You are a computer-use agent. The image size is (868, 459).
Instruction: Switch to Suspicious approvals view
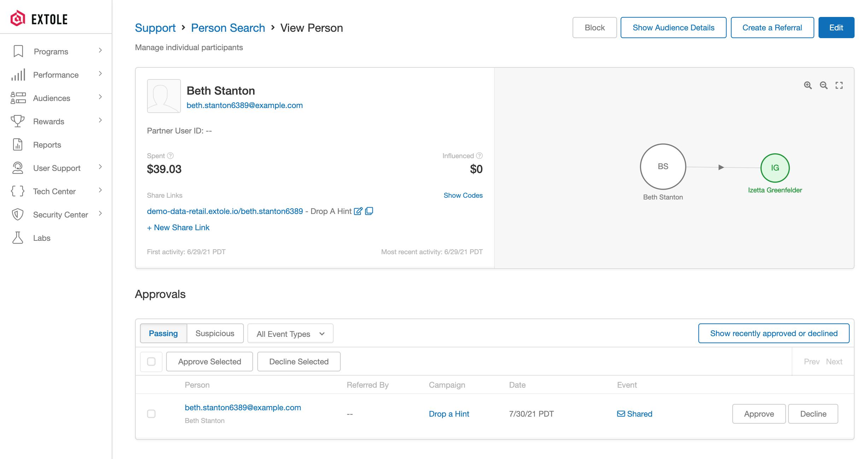[215, 333]
